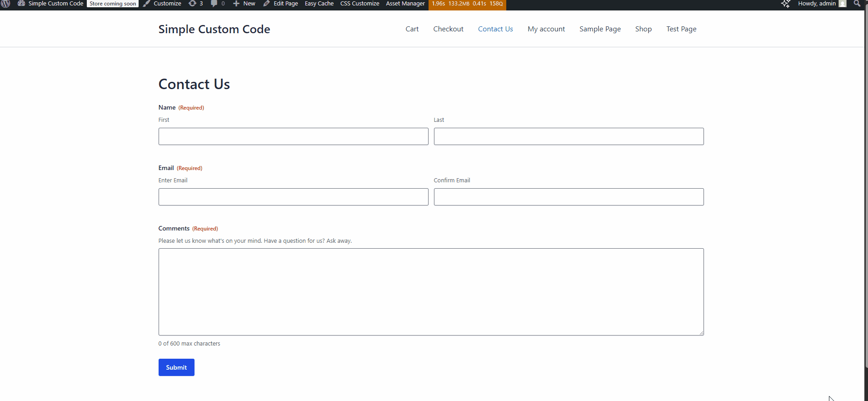Open the comments bubble icon
This screenshot has height=401, width=868.
(x=214, y=3)
